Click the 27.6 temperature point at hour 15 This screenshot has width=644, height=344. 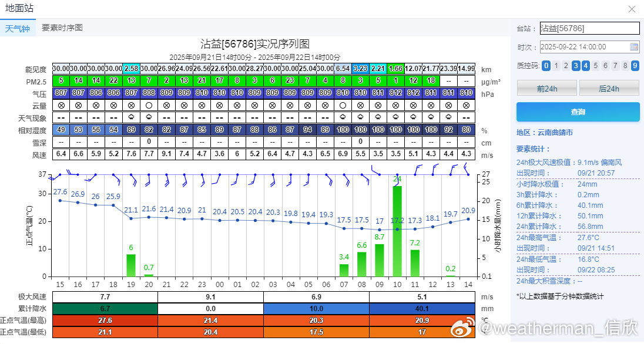click(61, 200)
